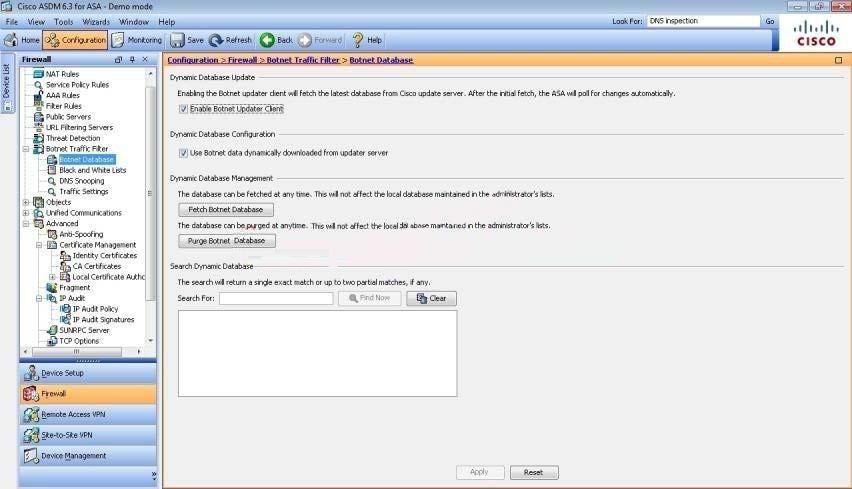Open the Device Management section
The image size is (852, 489).
88,456
